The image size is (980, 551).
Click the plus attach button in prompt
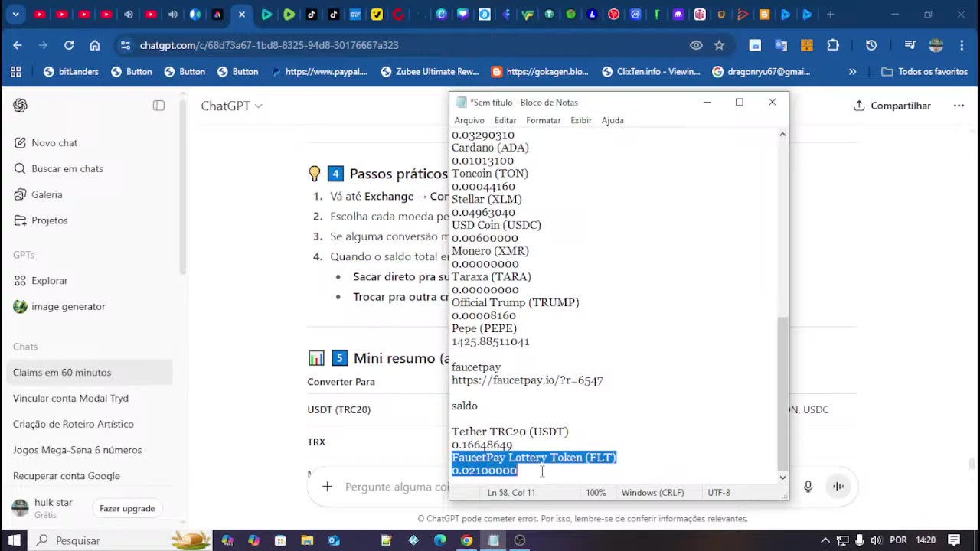tap(327, 487)
